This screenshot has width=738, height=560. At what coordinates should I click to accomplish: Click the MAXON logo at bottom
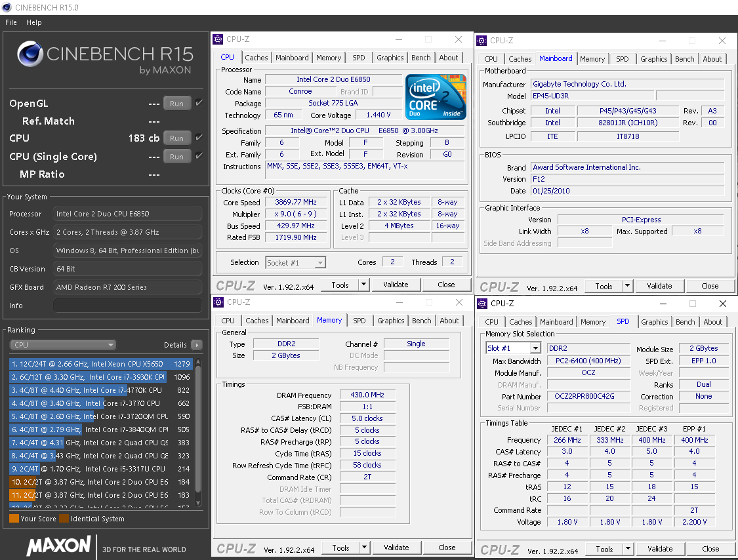[x=59, y=546]
